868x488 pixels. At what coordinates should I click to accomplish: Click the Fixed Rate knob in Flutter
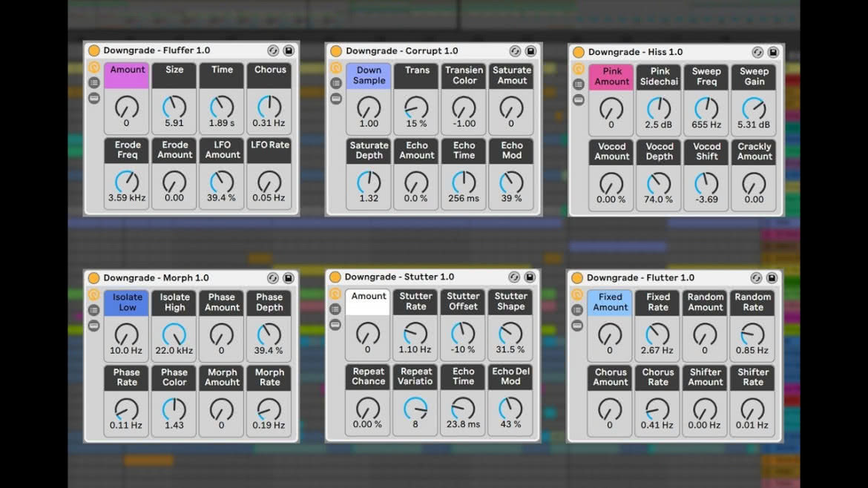pyautogui.click(x=657, y=334)
